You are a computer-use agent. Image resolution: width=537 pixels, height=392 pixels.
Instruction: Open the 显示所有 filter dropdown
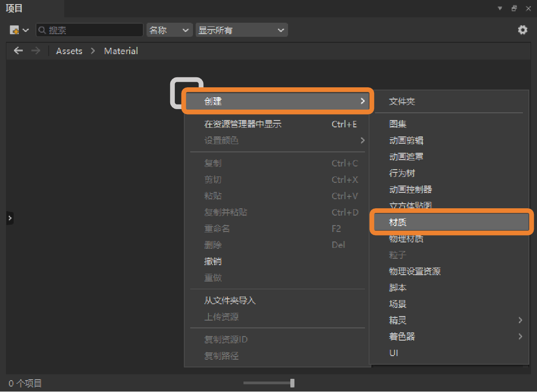pos(241,30)
